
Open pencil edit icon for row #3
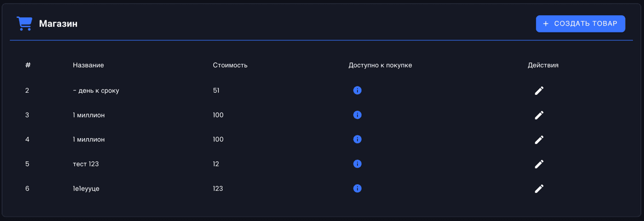coord(539,115)
